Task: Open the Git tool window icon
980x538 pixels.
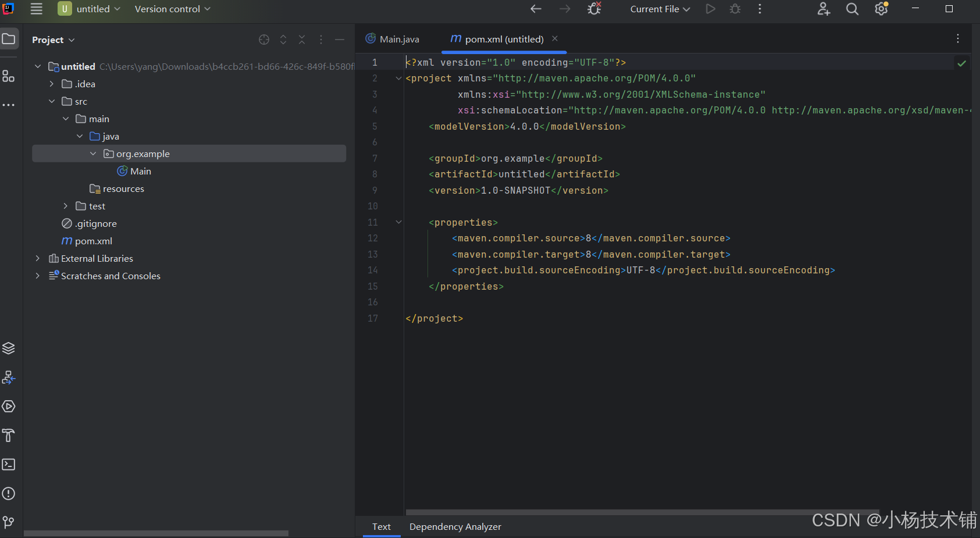Action: pyautogui.click(x=9, y=522)
